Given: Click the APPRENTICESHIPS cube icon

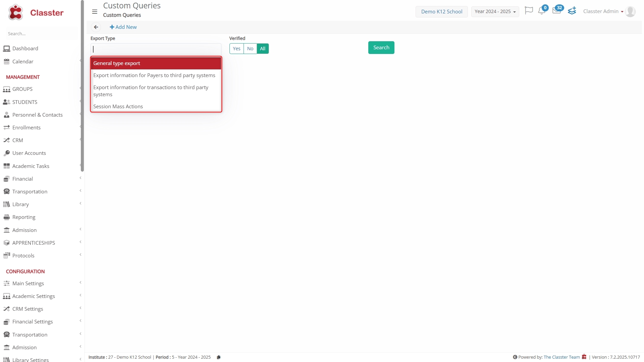Looking at the screenshot, I should (x=6, y=243).
